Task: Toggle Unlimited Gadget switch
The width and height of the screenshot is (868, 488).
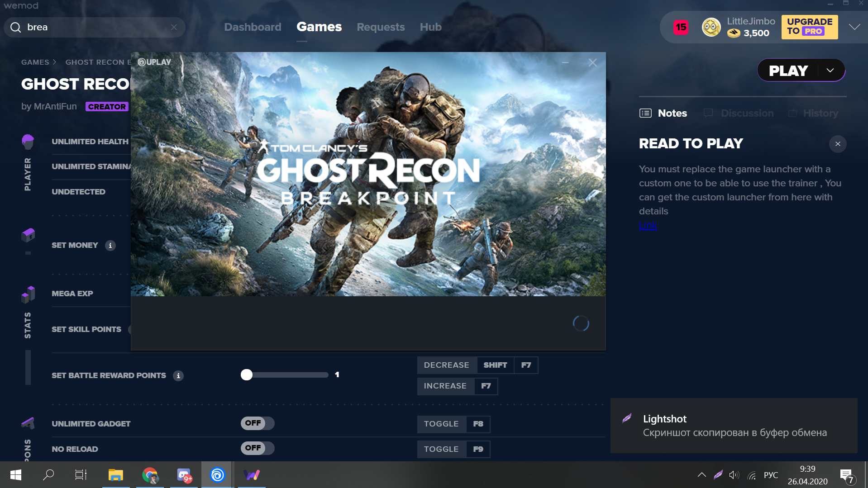Action: (257, 423)
